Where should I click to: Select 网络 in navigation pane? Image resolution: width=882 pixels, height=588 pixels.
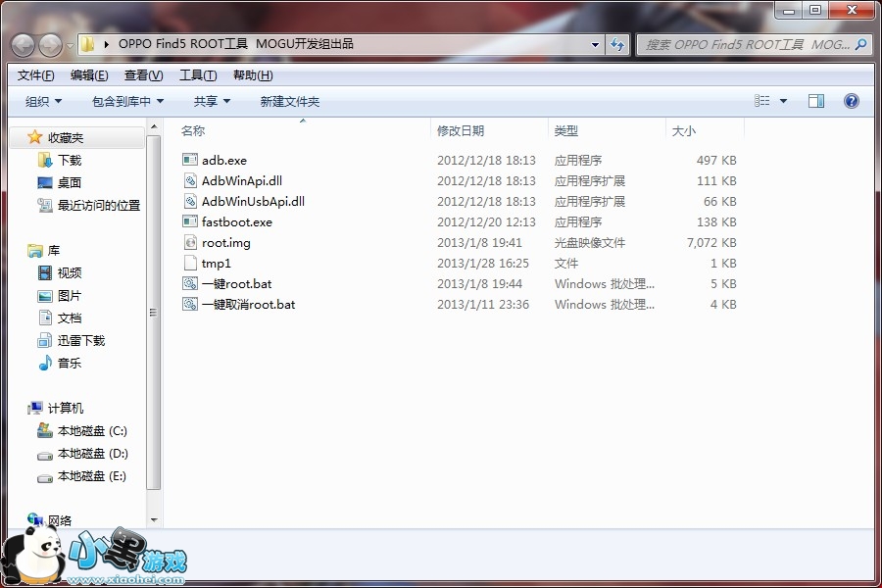[60, 520]
